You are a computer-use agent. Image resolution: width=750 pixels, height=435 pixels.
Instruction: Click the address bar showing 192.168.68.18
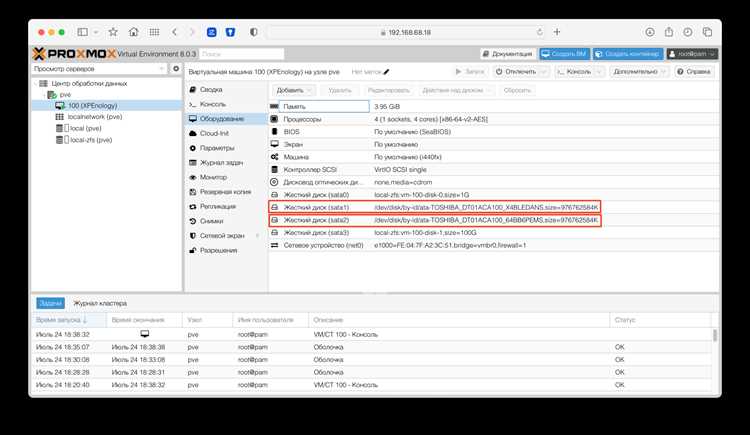(x=407, y=32)
